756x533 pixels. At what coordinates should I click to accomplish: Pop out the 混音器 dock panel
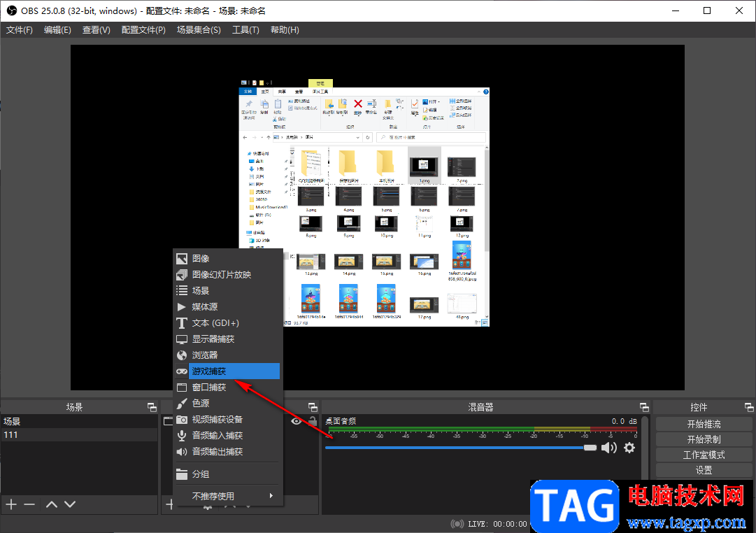pyautogui.click(x=644, y=407)
